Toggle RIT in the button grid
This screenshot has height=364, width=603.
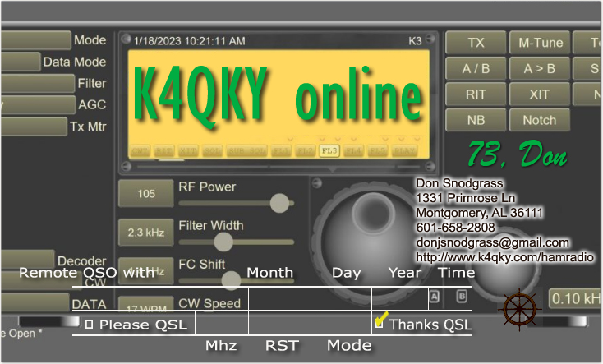click(x=476, y=94)
